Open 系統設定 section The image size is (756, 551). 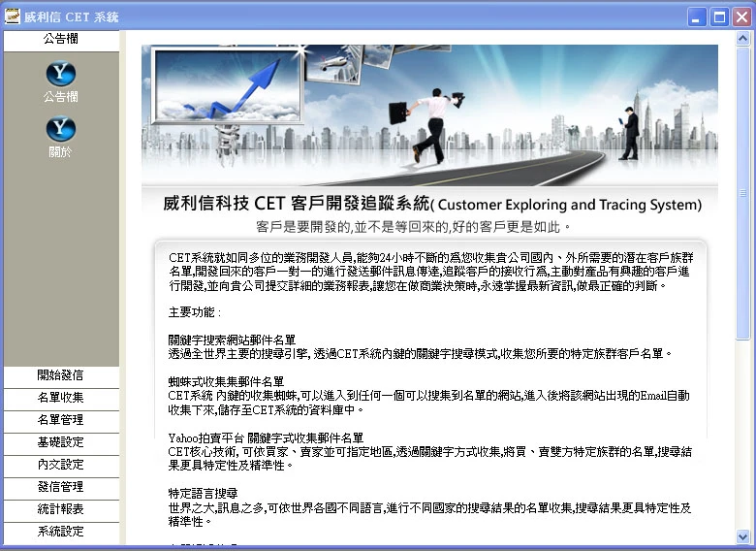(x=61, y=532)
